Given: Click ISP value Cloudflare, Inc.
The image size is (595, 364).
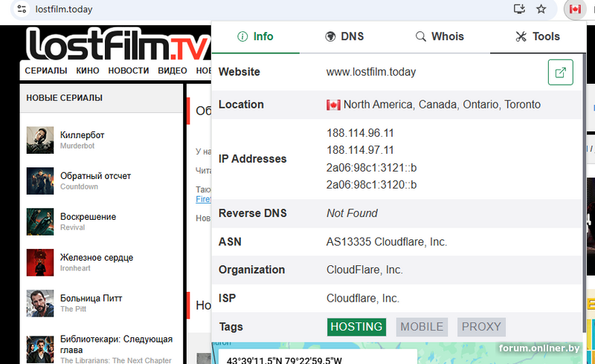Looking at the screenshot, I should click(363, 299).
